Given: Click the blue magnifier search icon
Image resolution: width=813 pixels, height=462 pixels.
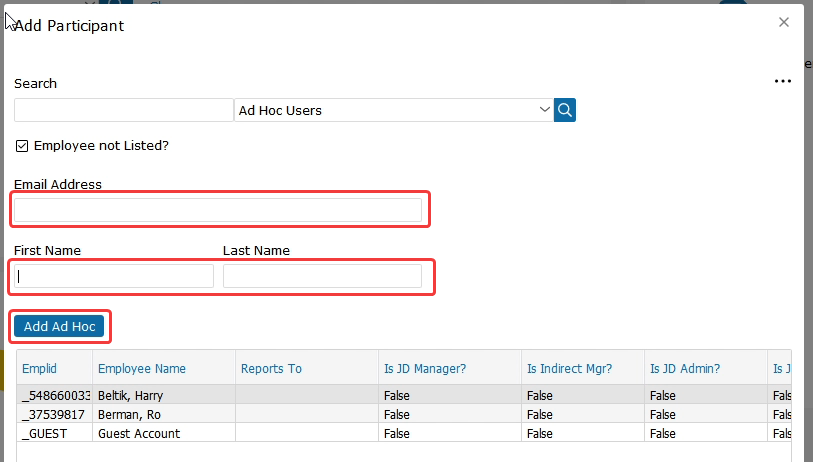Looking at the screenshot, I should click(x=566, y=110).
